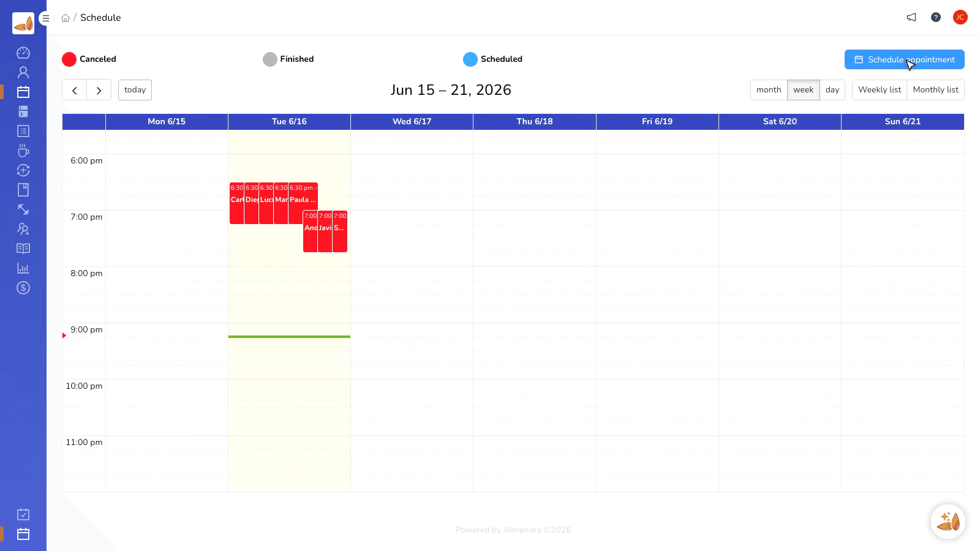980x551 pixels.
Task: Click the Schedule breadcrumb text
Action: tap(100, 18)
